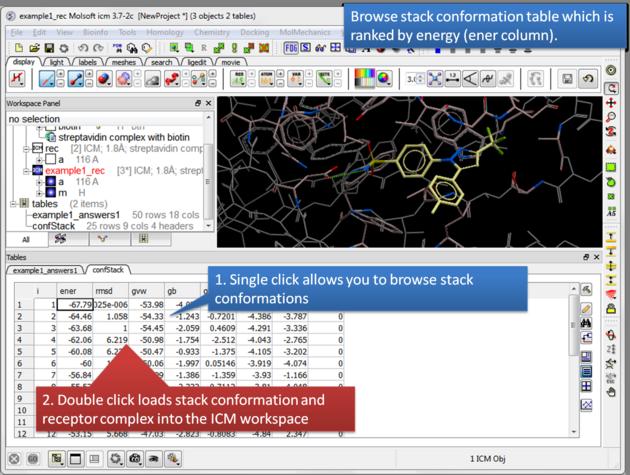Select the magnifier zoom tool in right toolbar
Viewport: 630px width, 475px height.
tap(611, 117)
